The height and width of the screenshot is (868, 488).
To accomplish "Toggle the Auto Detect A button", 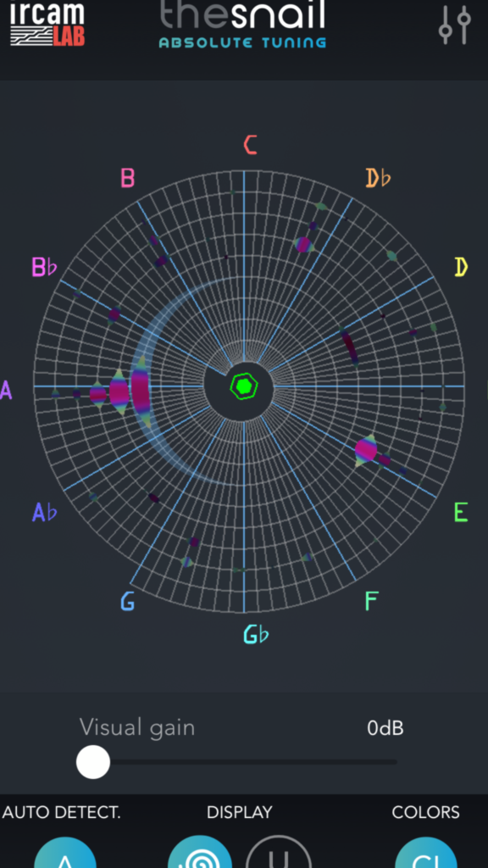I will (x=65, y=853).
